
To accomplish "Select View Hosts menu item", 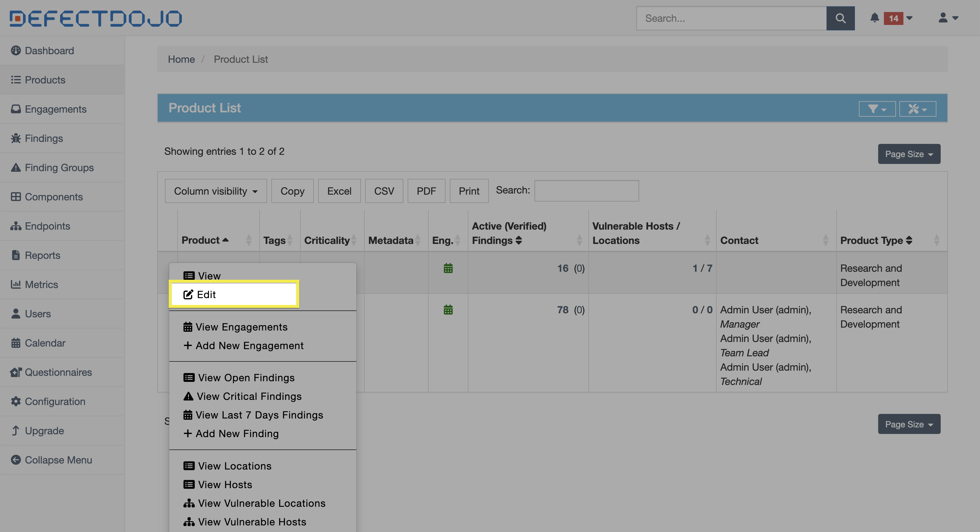I will tap(218, 484).
